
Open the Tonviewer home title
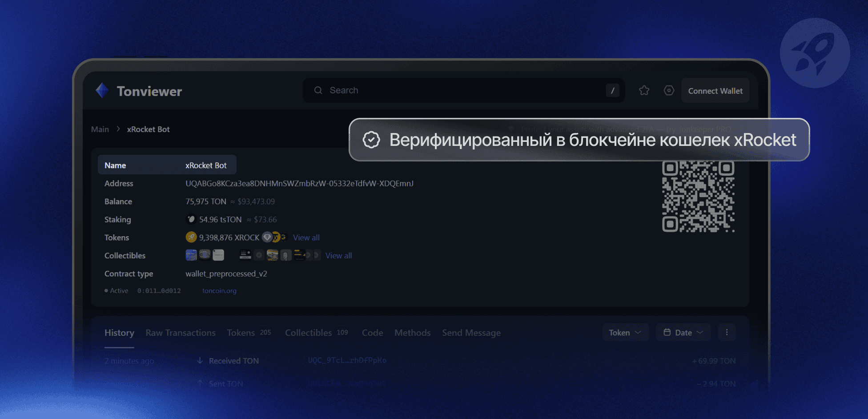(x=149, y=91)
